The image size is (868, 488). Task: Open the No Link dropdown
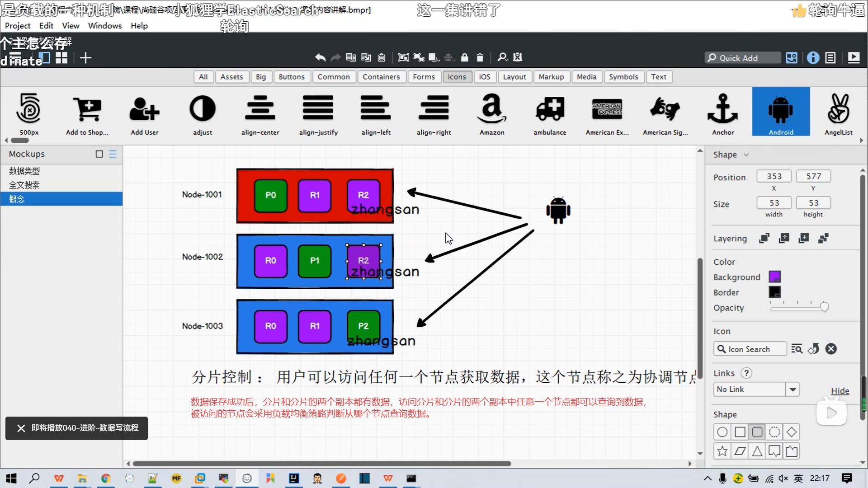point(793,389)
